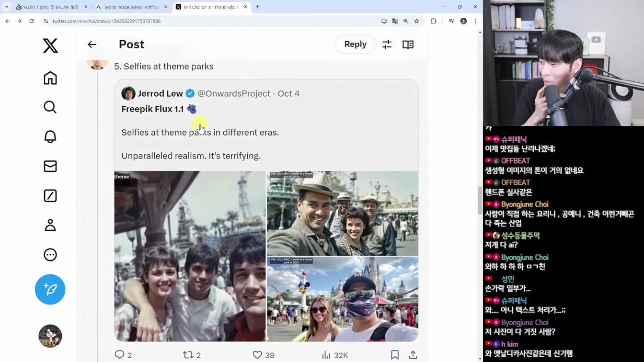The width and height of the screenshot is (644, 362).
Task: Reload the page
Action: click(32, 21)
